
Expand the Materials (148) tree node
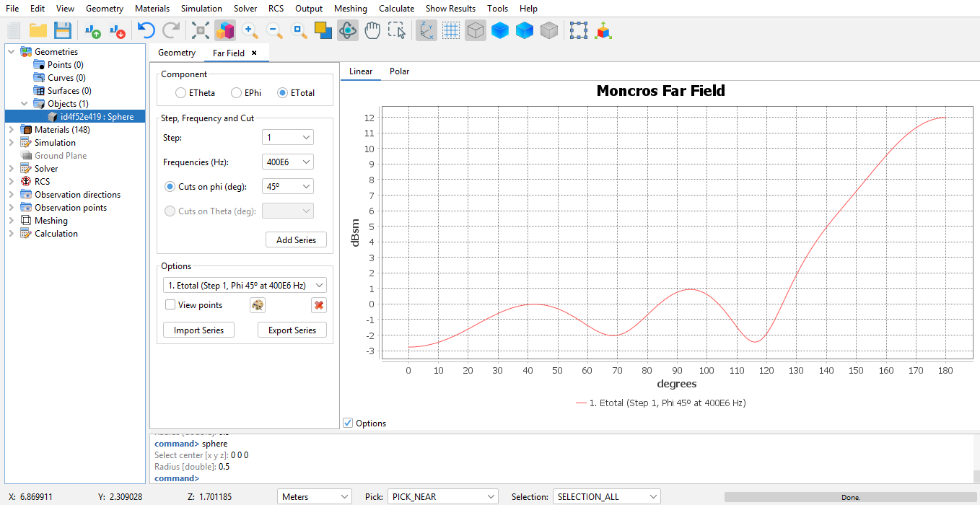click(11, 130)
